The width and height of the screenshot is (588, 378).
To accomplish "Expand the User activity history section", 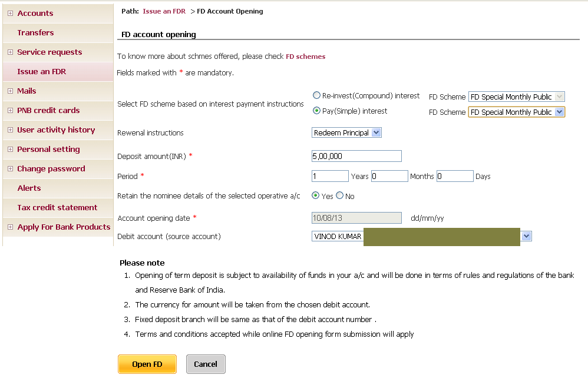I will [x=10, y=130].
